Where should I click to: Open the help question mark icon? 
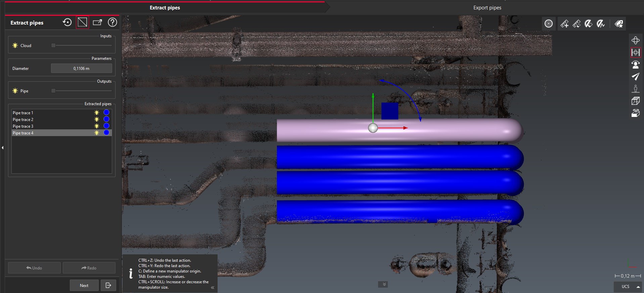(112, 23)
